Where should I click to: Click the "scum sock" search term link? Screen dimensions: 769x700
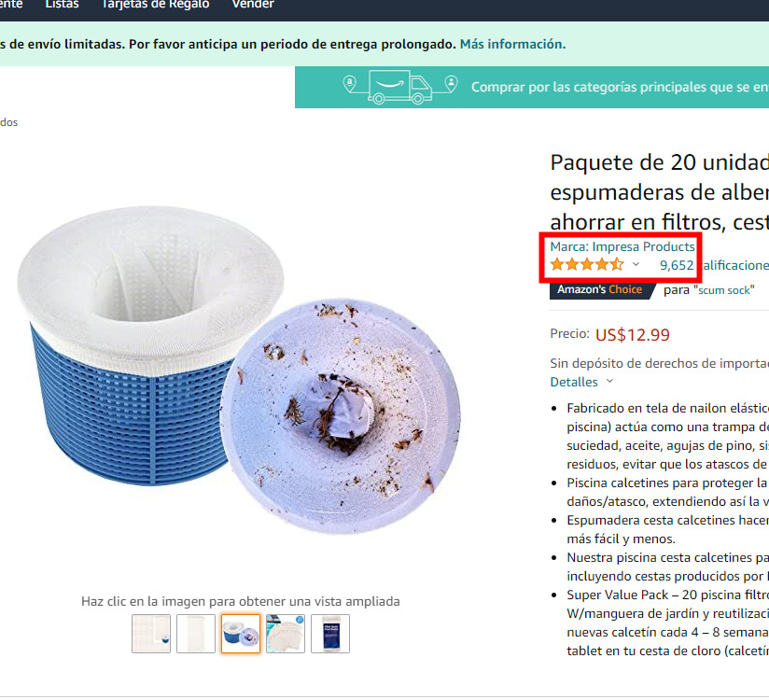(724, 290)
